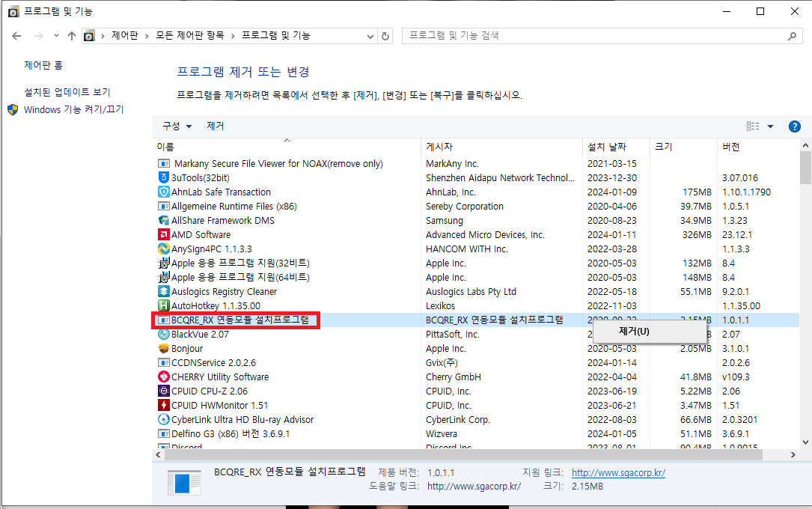Open the http://www.sgacorp.kr/ support link
Image resolution: width=812 pixels, height=509 pixels.
[x=618, y=473]
